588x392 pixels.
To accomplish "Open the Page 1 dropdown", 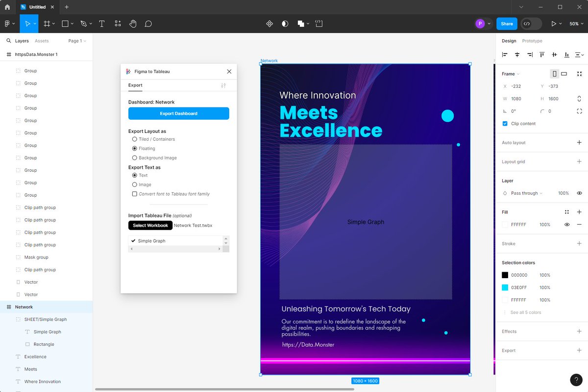I will (x=77, y=41).
